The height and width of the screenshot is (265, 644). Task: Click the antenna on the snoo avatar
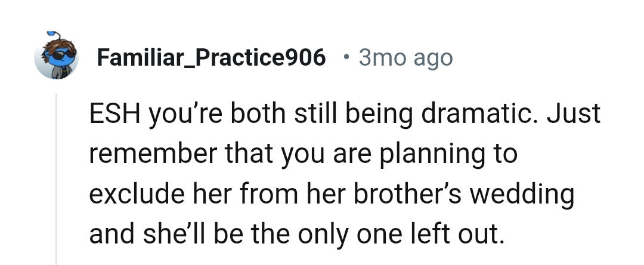click(x=53, y=33)
